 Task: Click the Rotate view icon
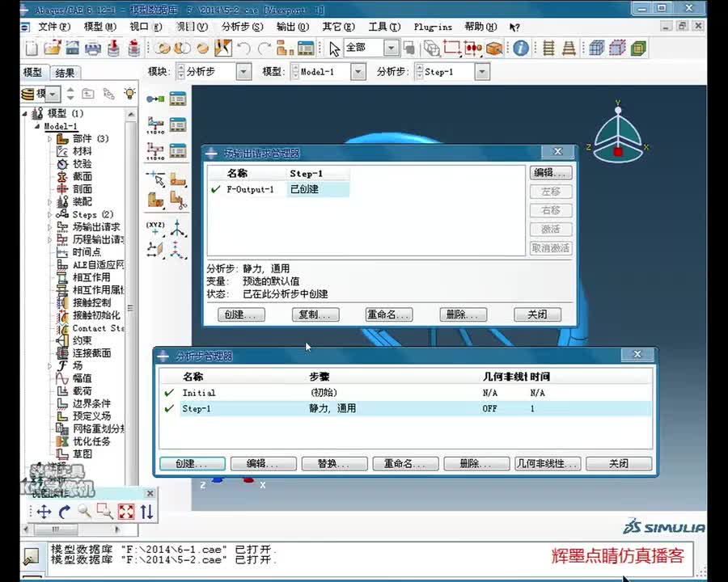click(x=65, y=512)
